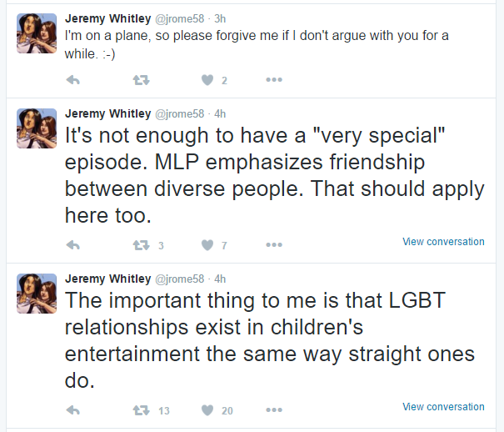Retweet the "very special" episode tweet
Image resolution: width=504 pixels, height=432 pixels.
[141, 245]
